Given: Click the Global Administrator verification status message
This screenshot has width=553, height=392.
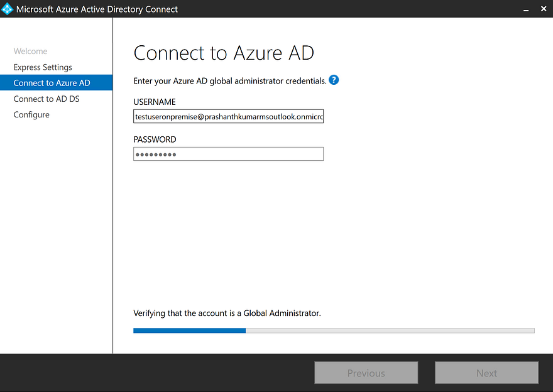Looking at the screenshot, I should click(x=227, y=313).
